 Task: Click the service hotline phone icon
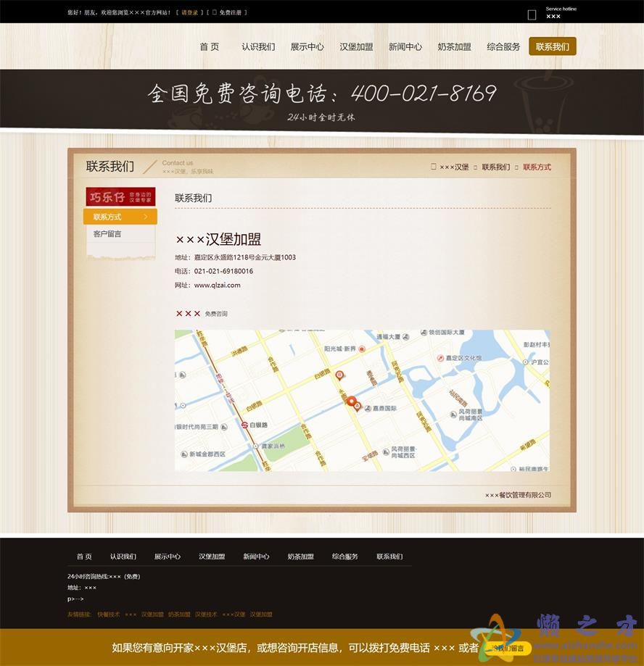[x=532, y=14]
